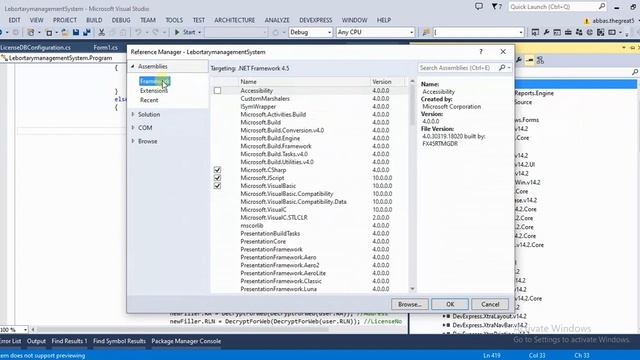Viewport: 640px width, 360px height.
Task: Tick the Accessibility assembly checkbox
Action: click(218, 91)
